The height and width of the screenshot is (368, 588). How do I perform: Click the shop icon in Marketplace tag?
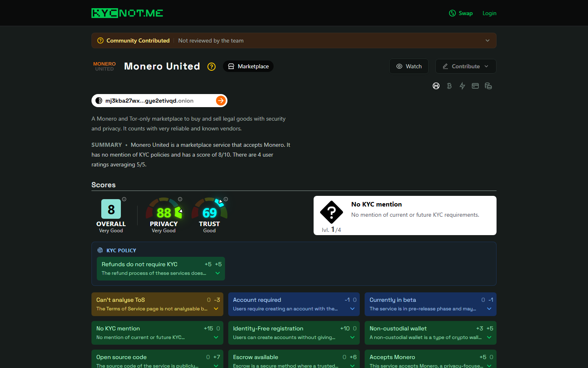click(231, 66)
